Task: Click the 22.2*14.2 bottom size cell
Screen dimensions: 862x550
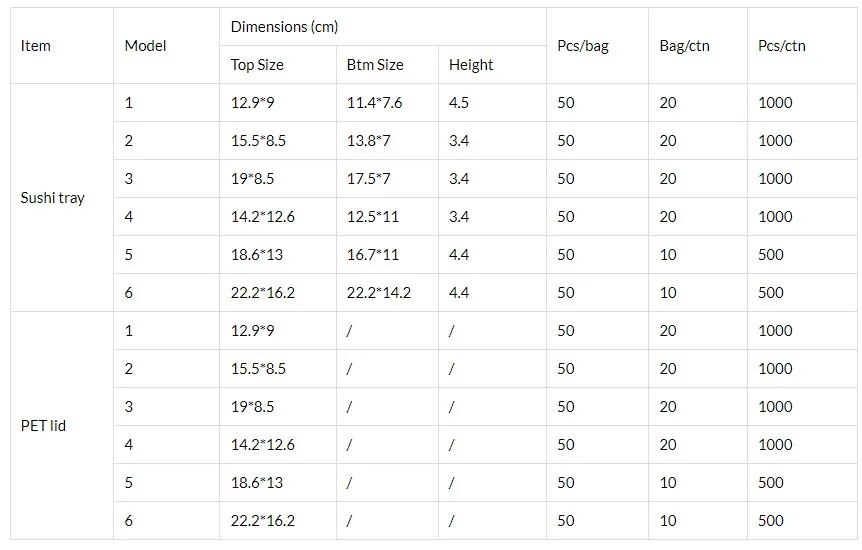Action: (379, 293)
